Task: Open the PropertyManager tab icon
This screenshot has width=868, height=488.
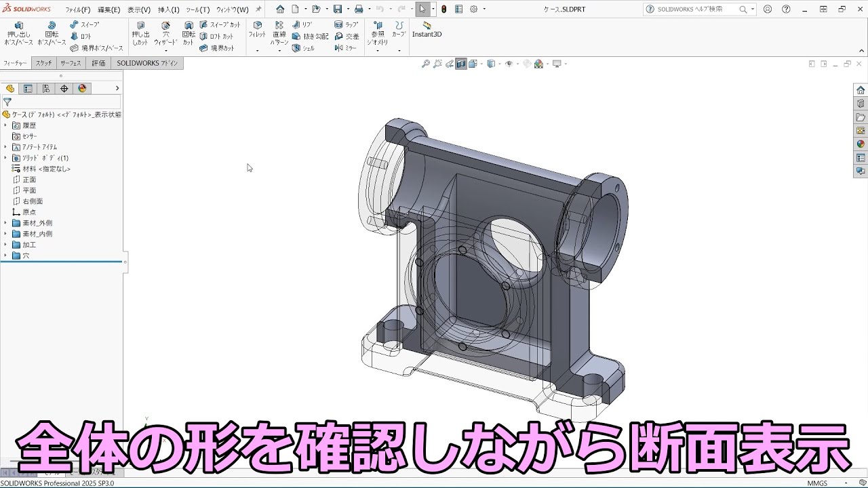Action: click(28, 89)
